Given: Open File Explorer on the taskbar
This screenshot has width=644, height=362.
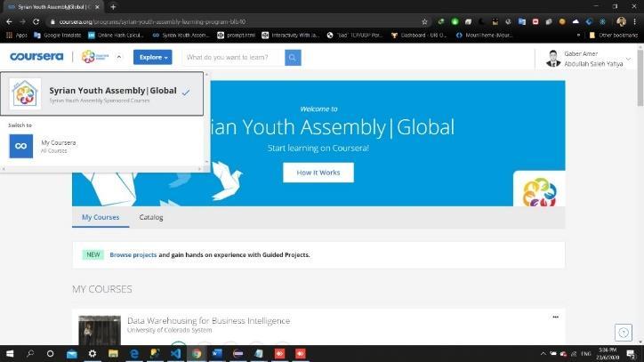Looking at the screenshot, I should pos(113,353).
